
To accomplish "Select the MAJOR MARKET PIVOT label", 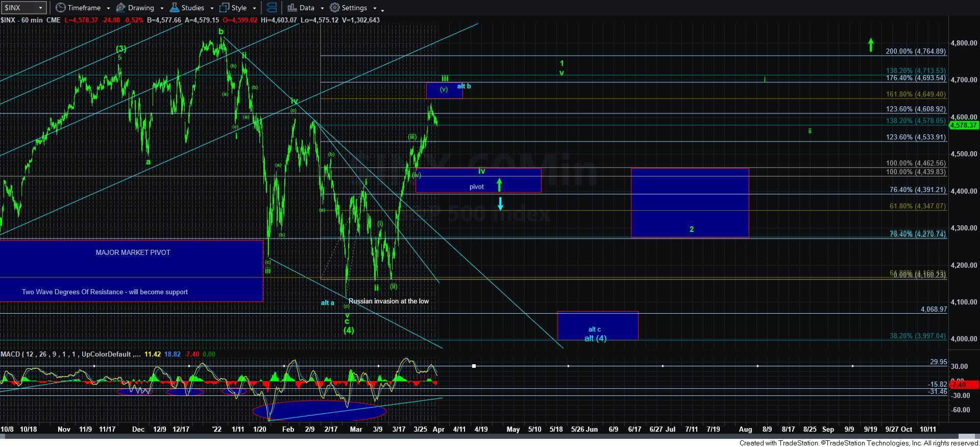I will coord(133,252).
